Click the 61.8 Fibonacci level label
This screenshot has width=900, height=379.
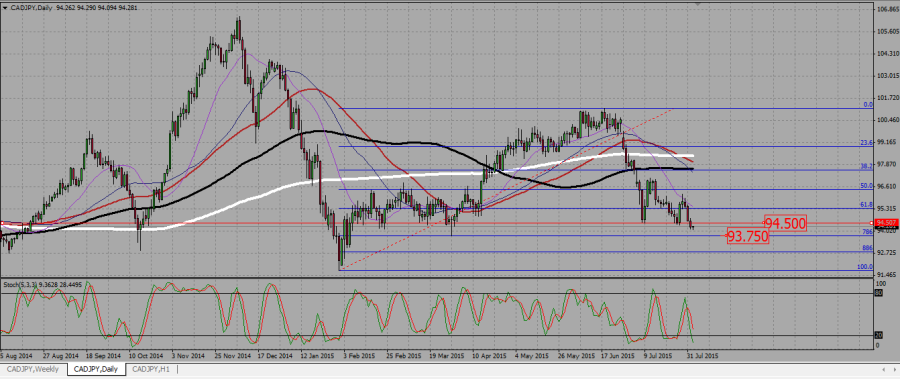[867, 204]
